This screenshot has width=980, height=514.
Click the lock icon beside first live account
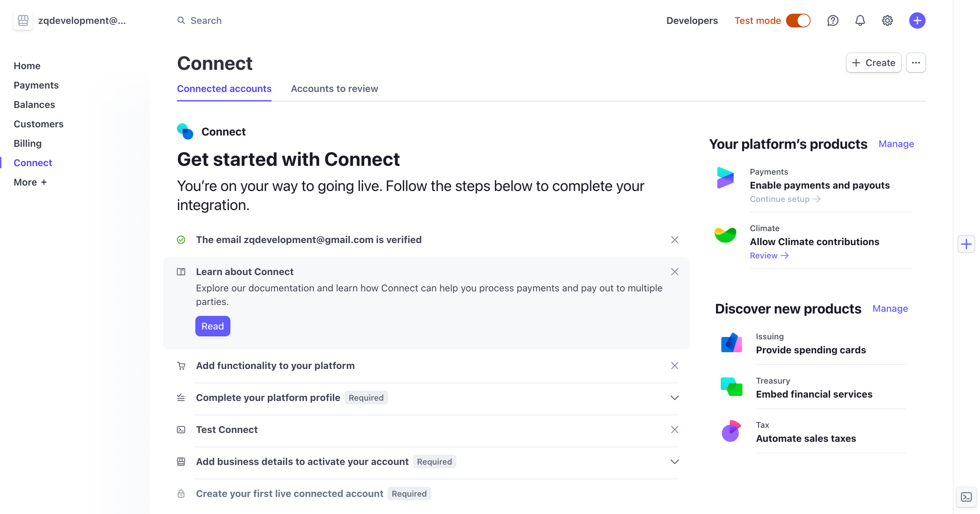(181, 494)
